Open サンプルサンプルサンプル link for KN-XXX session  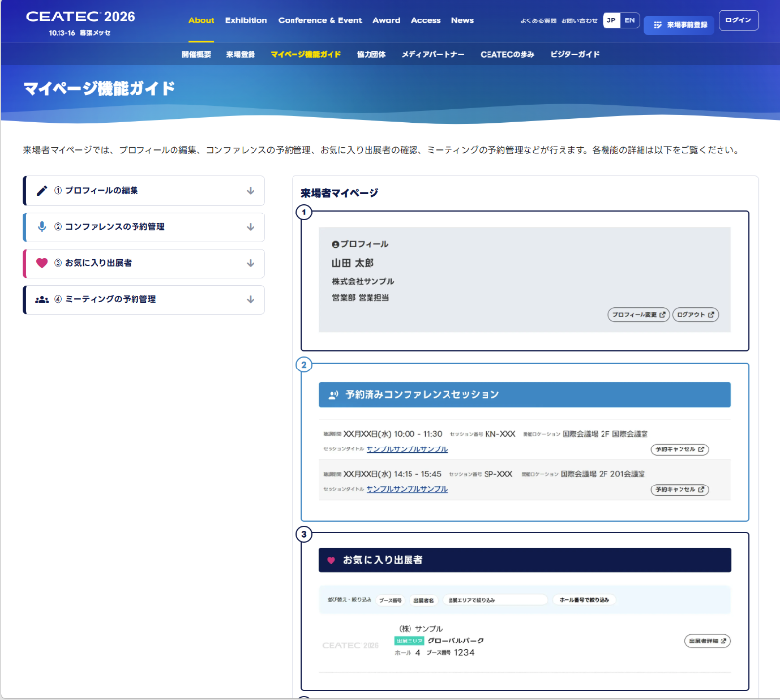(407, 449)
